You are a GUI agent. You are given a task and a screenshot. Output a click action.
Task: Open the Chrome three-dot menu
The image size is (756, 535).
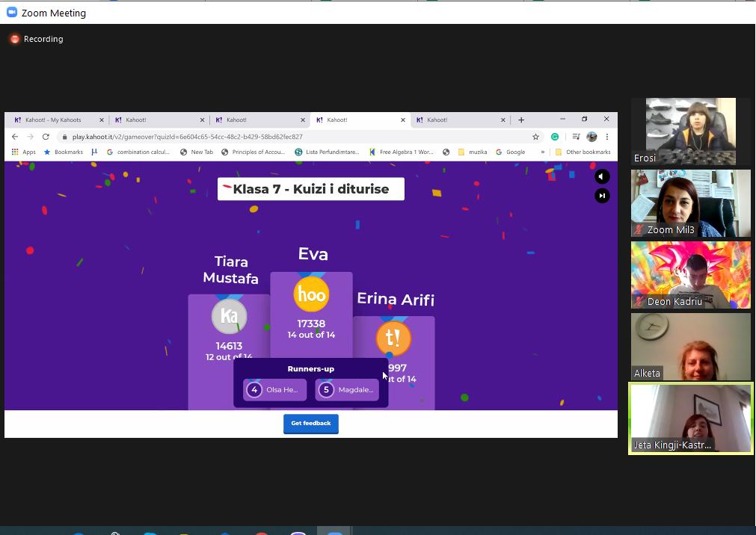[x=607, y=137]
